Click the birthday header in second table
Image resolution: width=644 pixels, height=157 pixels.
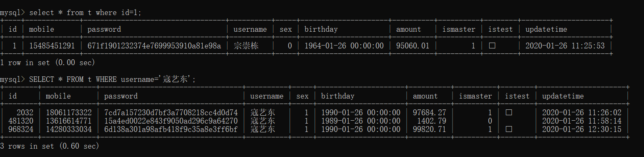point(337,96)
